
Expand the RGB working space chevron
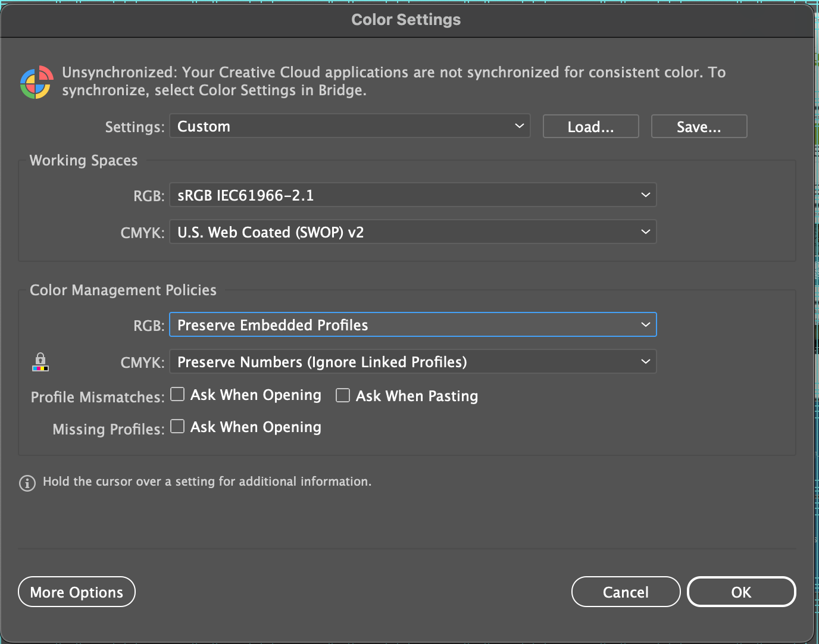click(645, 195)
